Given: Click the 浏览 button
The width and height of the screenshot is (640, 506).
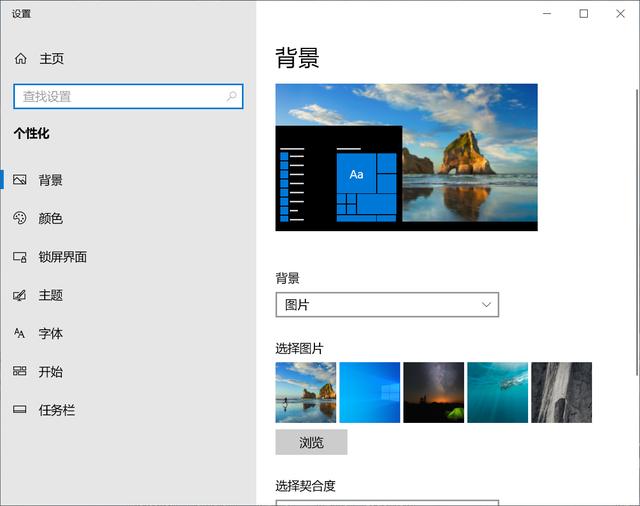Looking at the screenshot, I should [x=311, y=442].
